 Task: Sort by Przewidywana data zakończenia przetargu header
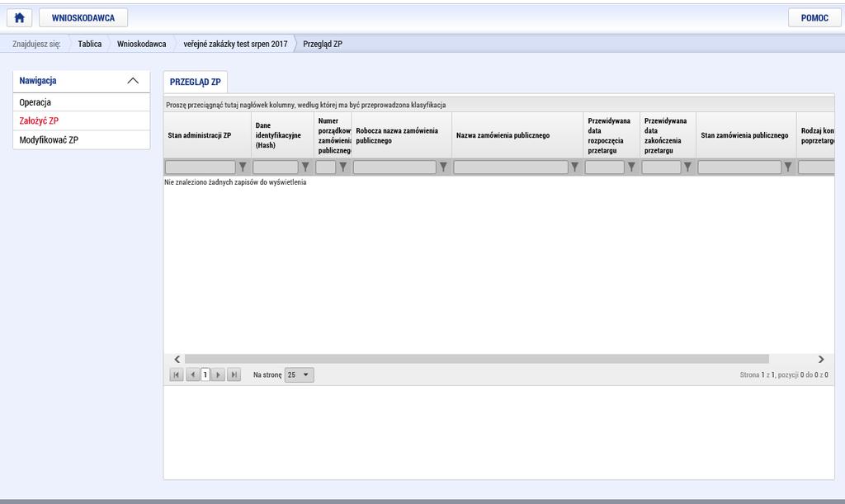[x=668, y=135]
